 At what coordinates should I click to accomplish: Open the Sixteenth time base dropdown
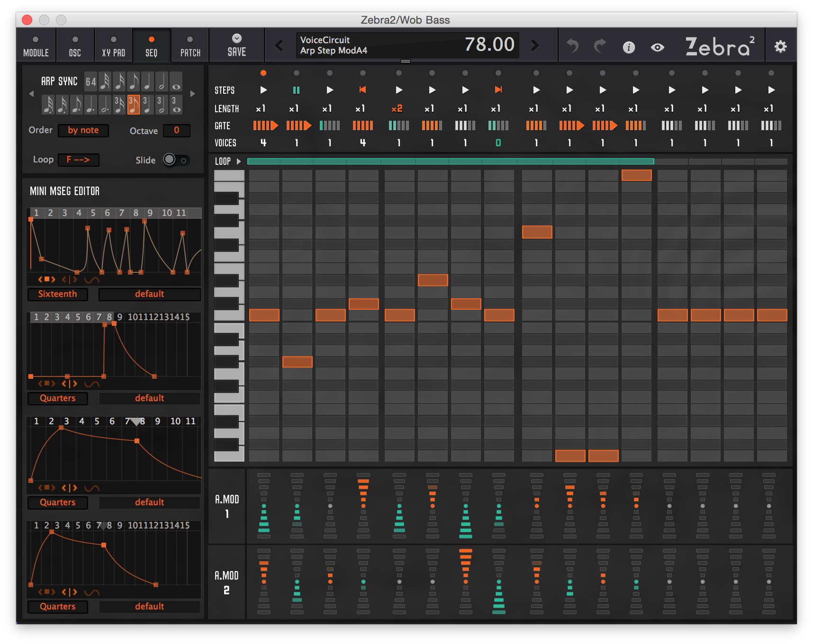tap(58, 294)
